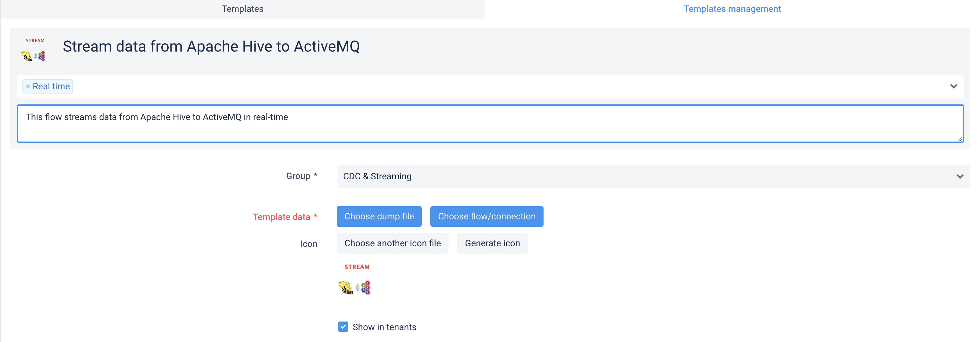Viewport: 980px width, 342px height.
Task: Click the Icon field label
Action: click(x=308, y=244)
